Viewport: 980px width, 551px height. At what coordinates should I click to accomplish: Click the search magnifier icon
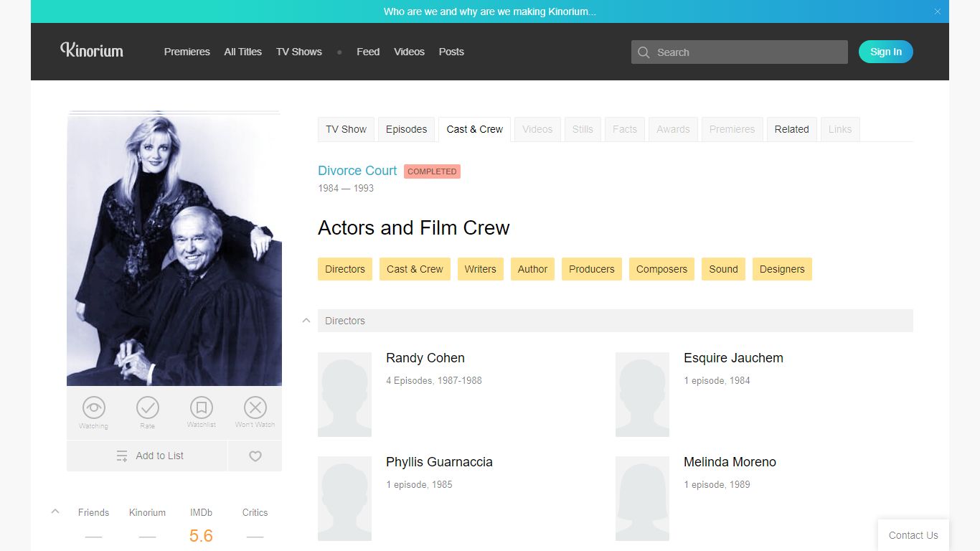click(x=644, y=52)
